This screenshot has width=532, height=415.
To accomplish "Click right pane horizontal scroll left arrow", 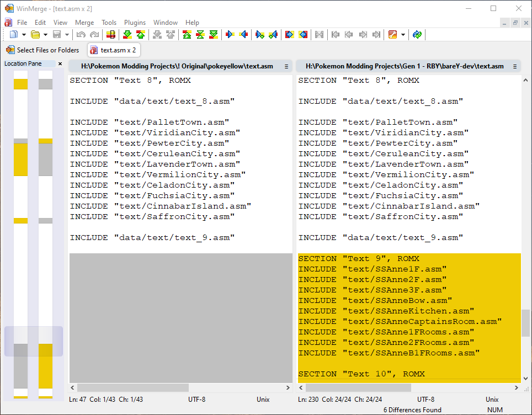I will [x=301, y=387].
